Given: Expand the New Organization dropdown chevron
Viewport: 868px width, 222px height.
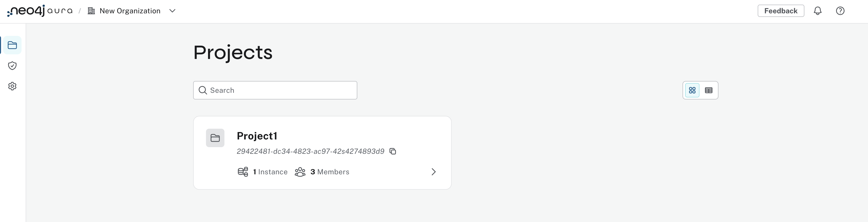Looking at the screenshot, I should (x=172, y=11).
